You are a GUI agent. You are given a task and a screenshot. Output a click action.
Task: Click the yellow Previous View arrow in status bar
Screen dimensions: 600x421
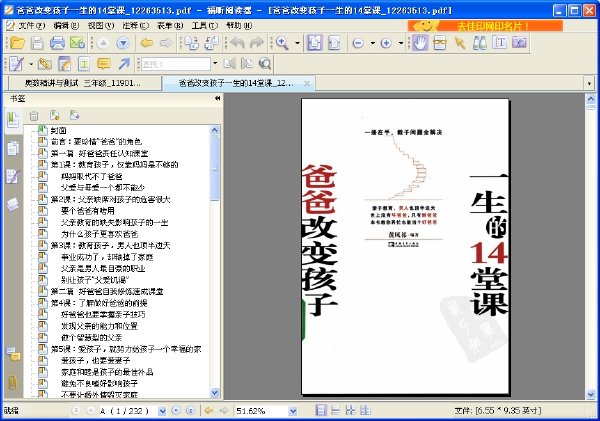(x=209, y=411)
